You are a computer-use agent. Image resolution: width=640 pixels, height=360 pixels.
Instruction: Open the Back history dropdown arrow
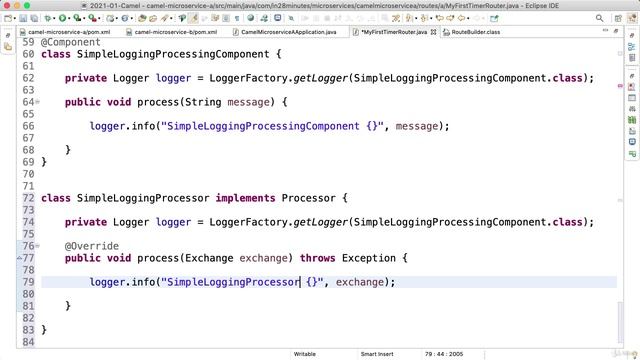(468, 18)
